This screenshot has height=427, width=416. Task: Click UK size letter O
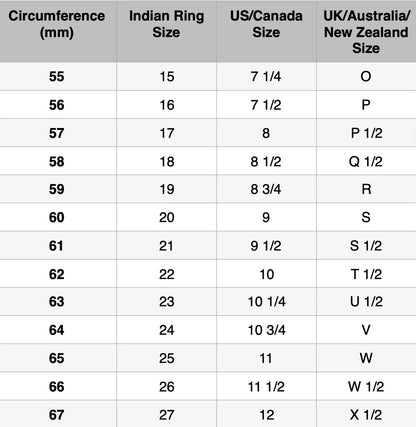[366, 77]
